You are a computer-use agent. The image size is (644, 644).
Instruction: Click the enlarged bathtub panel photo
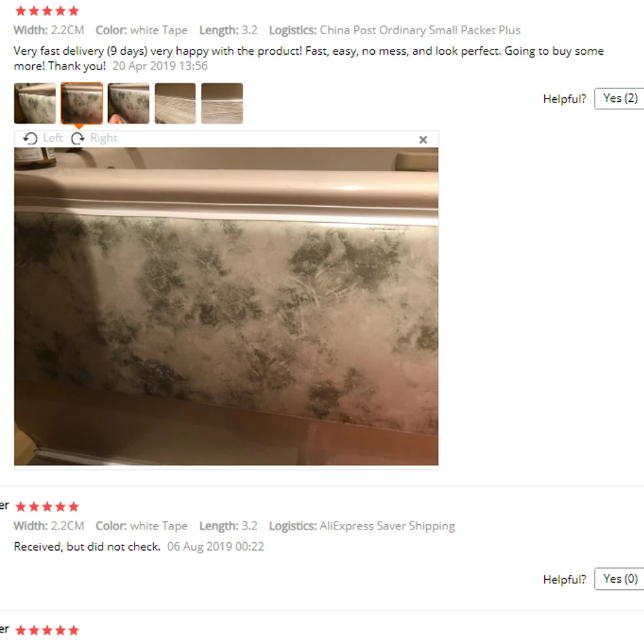[x=226, y=307]
